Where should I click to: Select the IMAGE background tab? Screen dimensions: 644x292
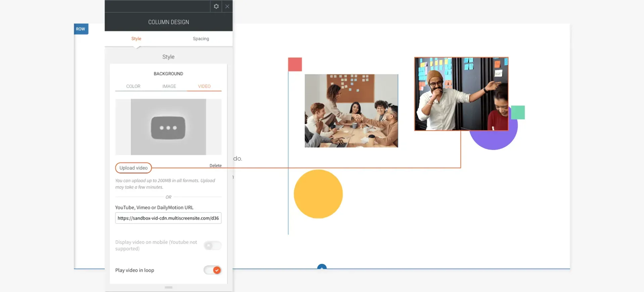[x=169, y=86]
